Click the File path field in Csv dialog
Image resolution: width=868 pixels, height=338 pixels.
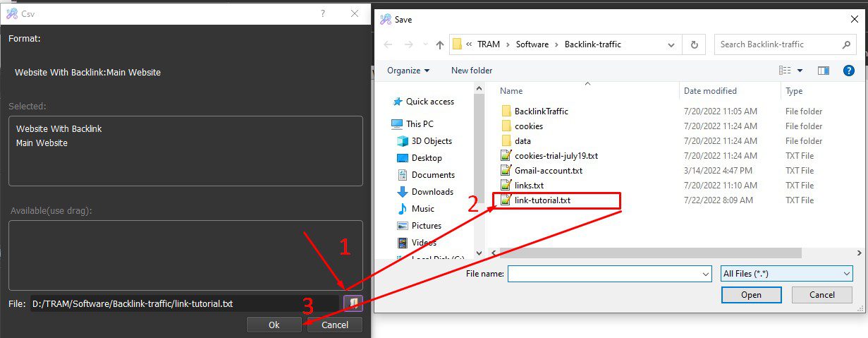click(185, 303)
